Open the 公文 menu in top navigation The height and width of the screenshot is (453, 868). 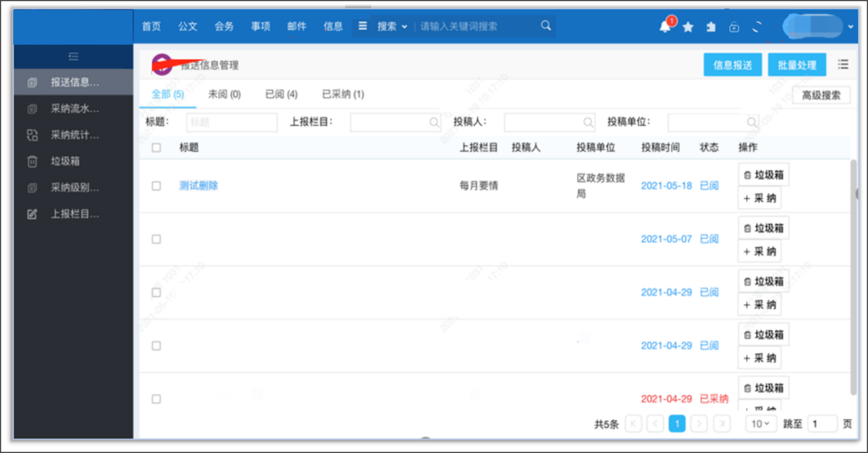[188, 26]
